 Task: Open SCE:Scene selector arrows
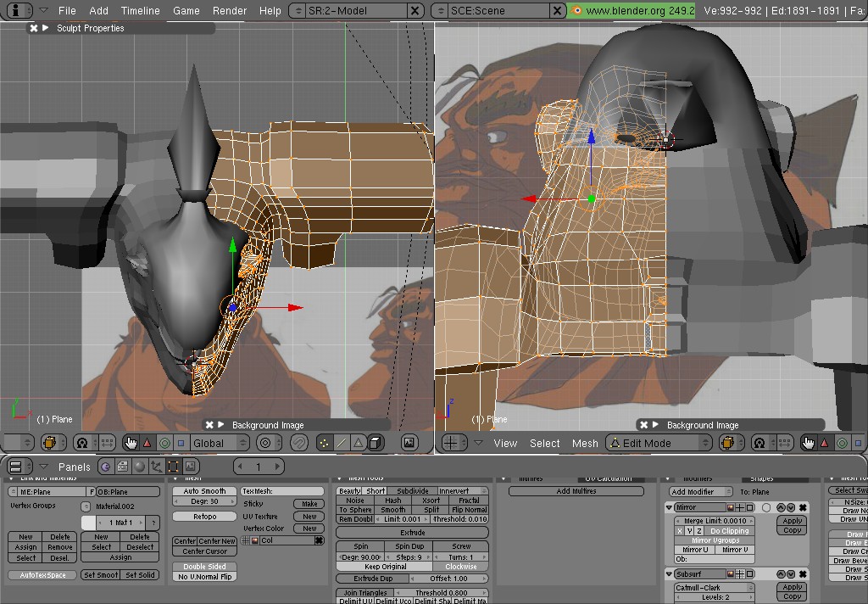(441, 10)
